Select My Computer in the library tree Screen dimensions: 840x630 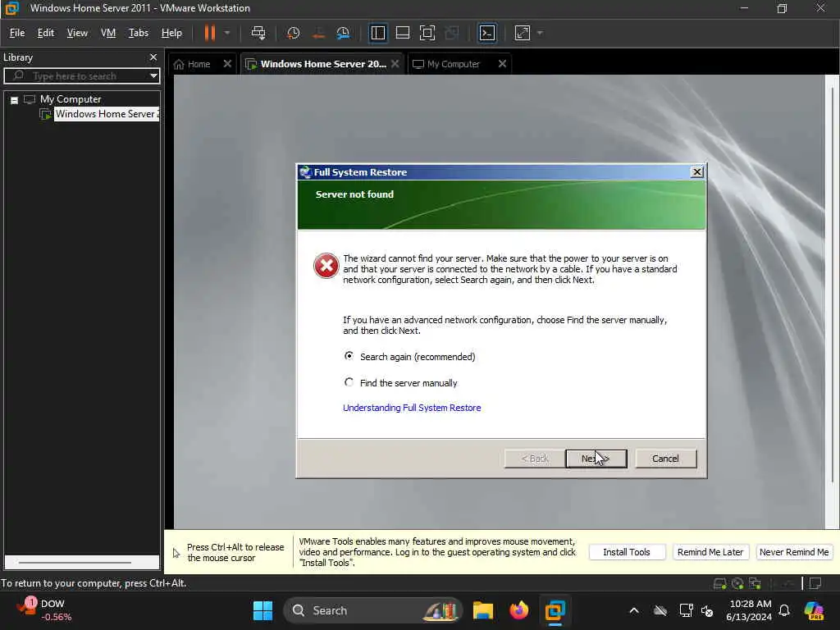[71, 99]
